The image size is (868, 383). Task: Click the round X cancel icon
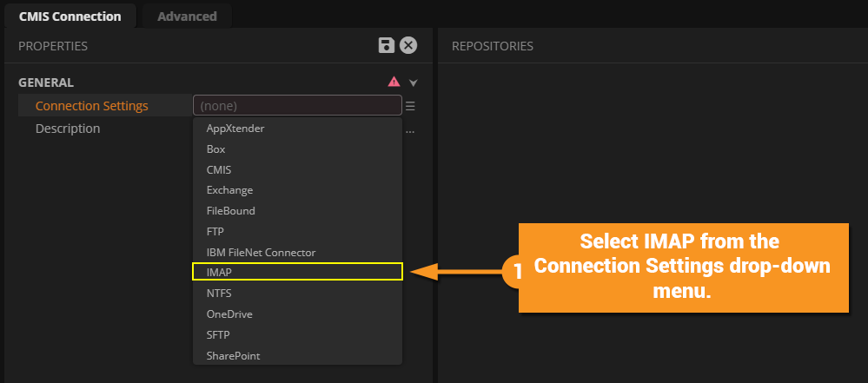point(408,46)
